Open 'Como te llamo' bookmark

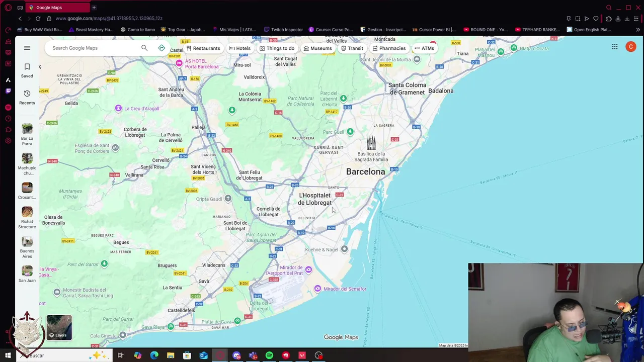pos(138,30)
